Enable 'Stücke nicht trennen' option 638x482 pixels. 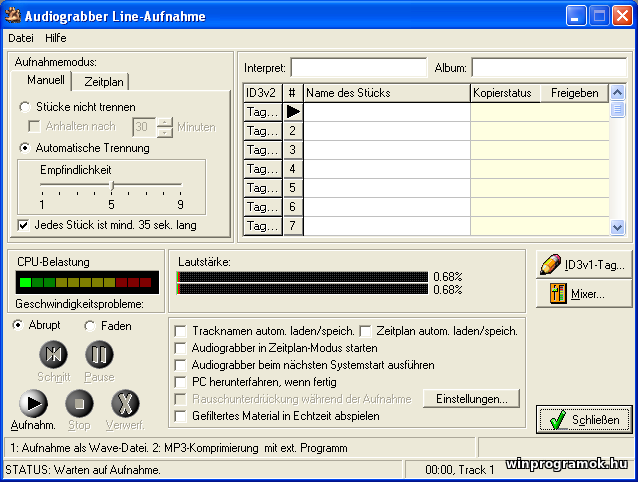[x=26, y=107]
